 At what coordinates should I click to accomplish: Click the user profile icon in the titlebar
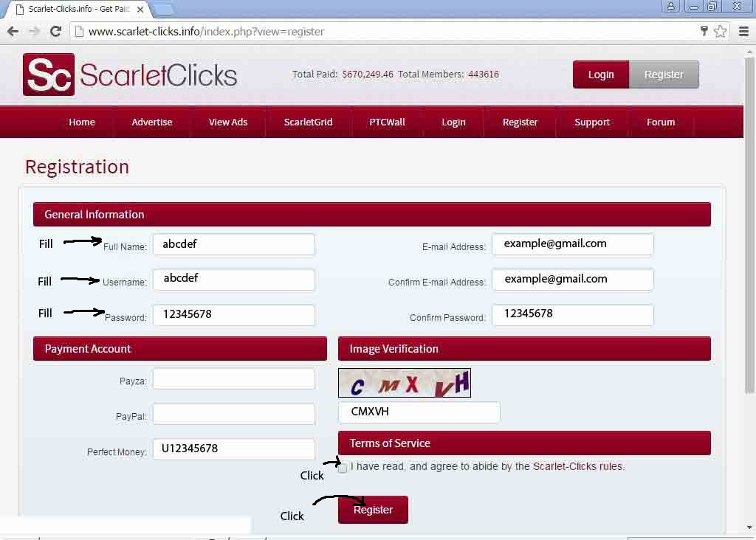670,6
